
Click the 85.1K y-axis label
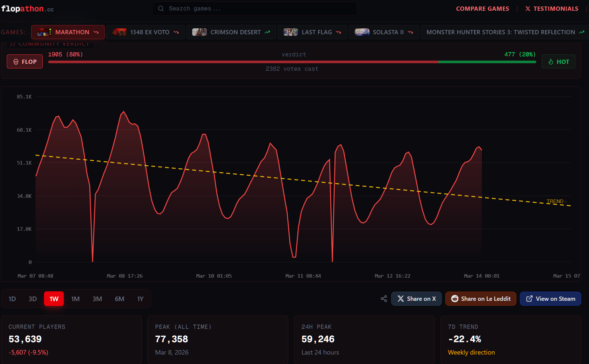coord(24,97)
